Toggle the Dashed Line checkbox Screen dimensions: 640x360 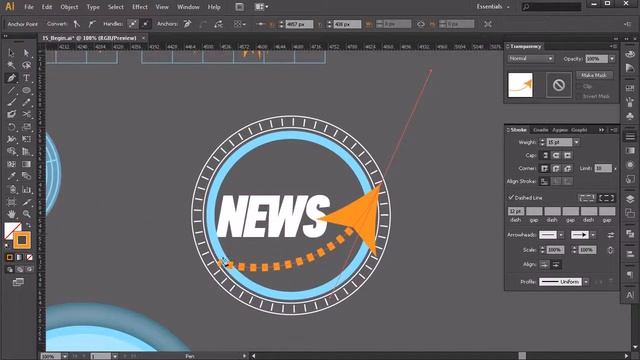click(511, 198)
